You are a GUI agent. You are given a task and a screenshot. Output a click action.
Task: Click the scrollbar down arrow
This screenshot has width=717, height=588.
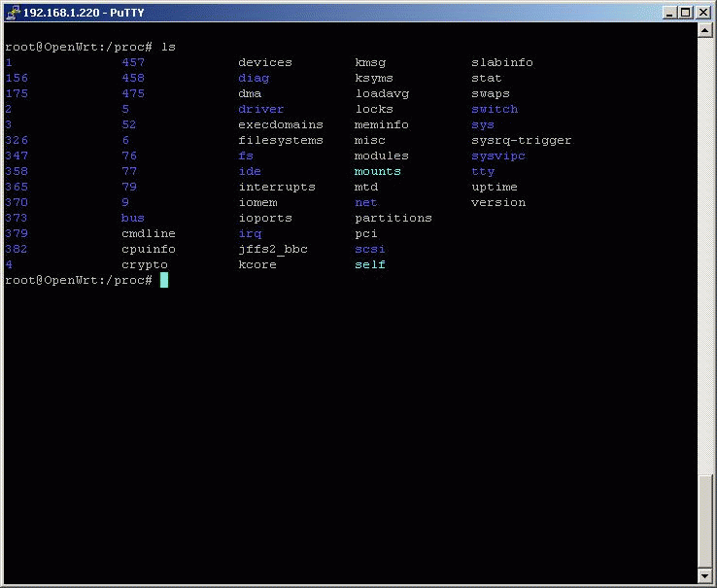[704, 576]
